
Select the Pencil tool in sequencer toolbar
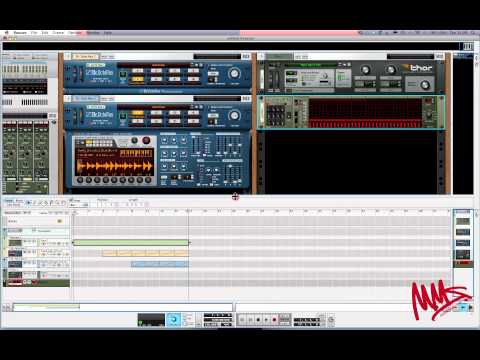(35, 203)
